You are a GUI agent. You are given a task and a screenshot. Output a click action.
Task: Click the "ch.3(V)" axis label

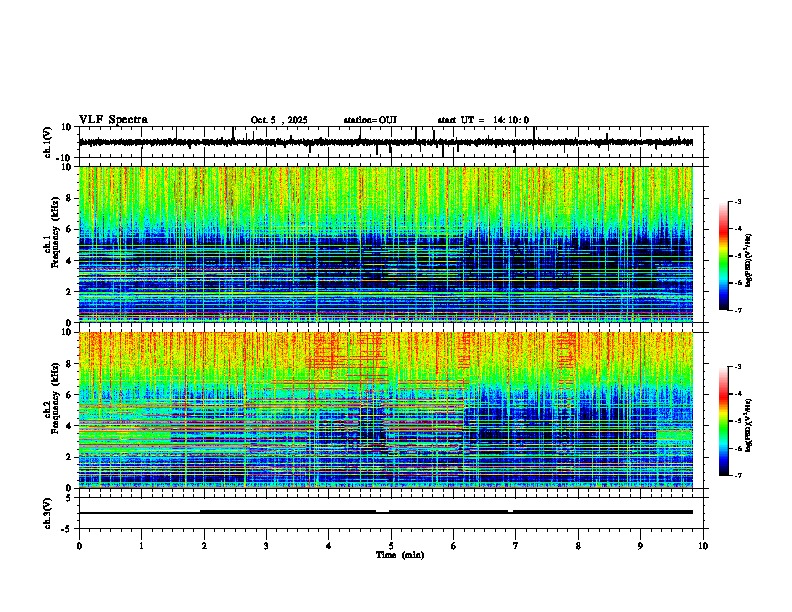[48, 514]
